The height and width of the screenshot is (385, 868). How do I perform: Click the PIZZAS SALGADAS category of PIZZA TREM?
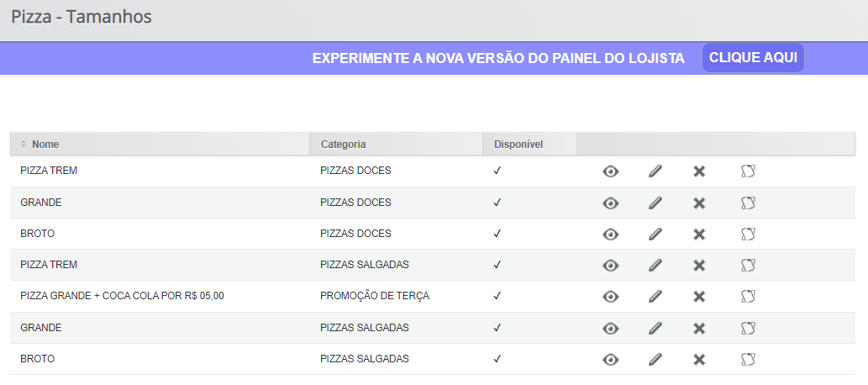point(364,264)
